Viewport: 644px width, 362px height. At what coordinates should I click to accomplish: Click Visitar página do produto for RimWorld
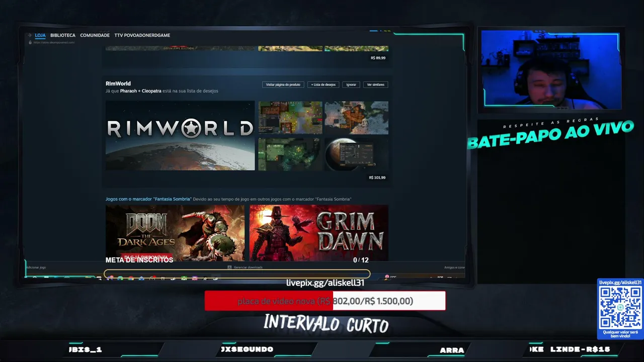[283, 84]
